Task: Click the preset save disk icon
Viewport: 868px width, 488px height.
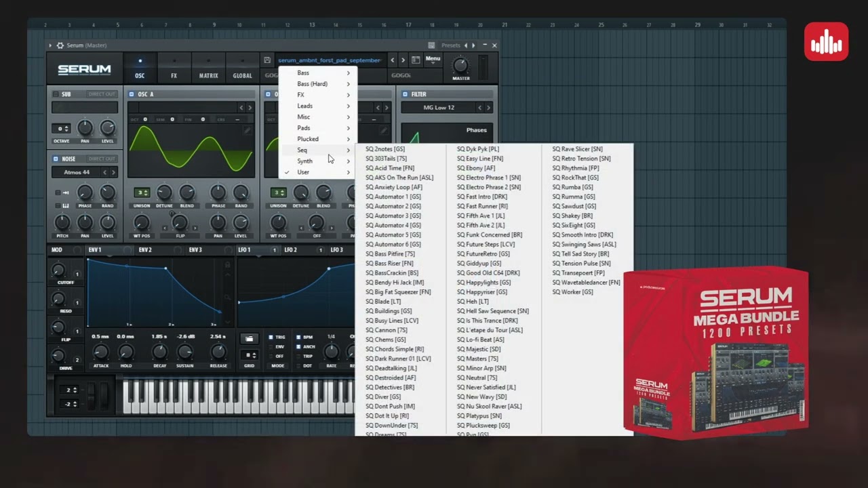Action: pos(267,60)
